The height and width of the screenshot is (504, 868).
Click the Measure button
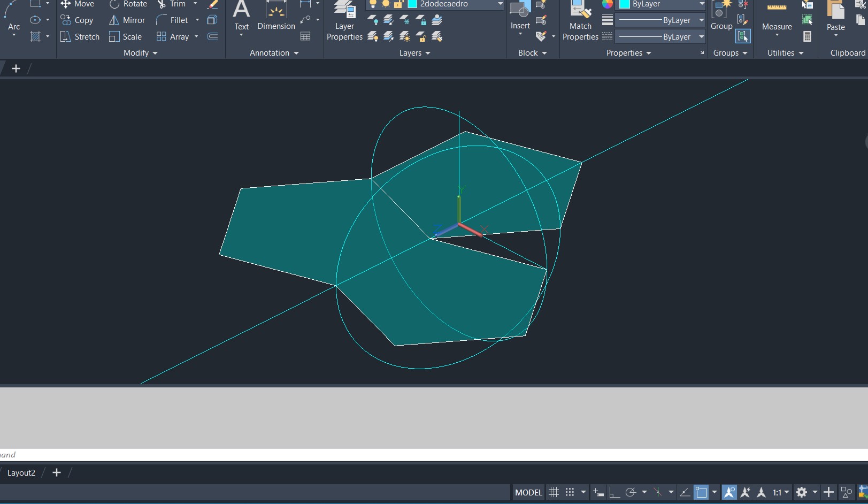point(777,19)
